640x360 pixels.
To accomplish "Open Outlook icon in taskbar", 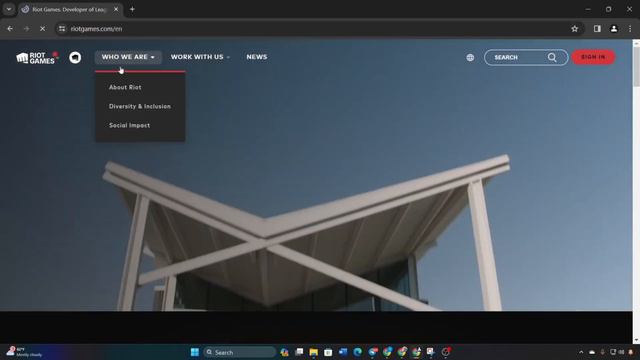I will coord(343,352).
